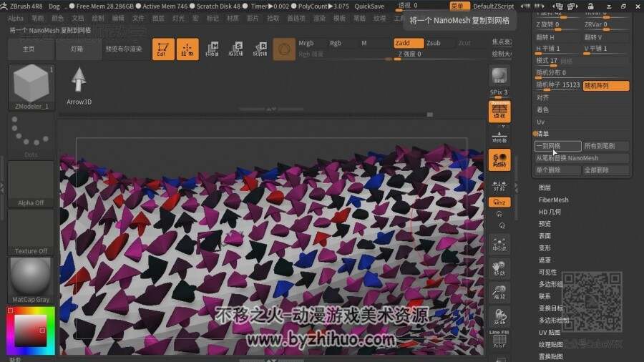The height and width of the screenshot is (362, 644).
Task: Toggle the 随机阵列 button
Action: pos(606,85)
